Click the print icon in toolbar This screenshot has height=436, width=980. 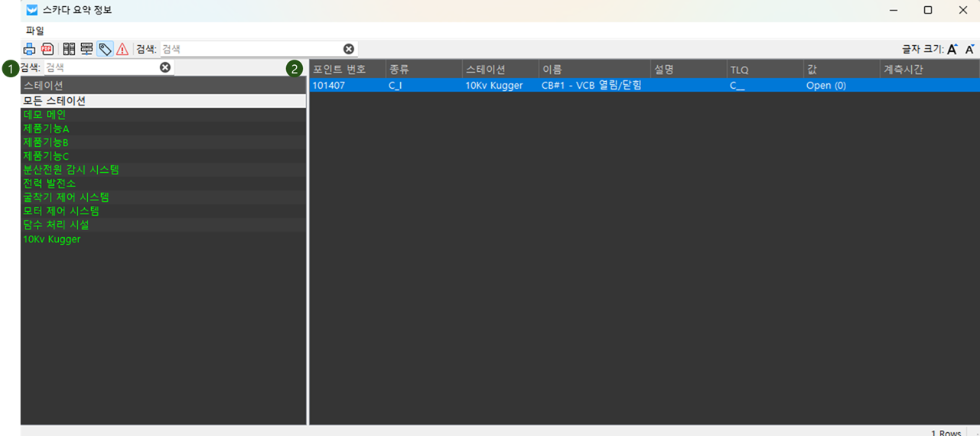click(29, 49)
